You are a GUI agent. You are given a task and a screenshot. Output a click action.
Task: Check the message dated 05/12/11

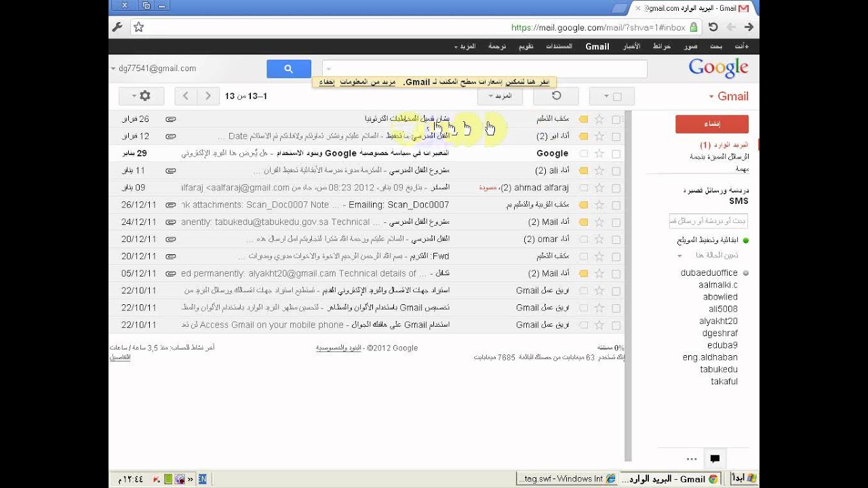click(616, 273)
